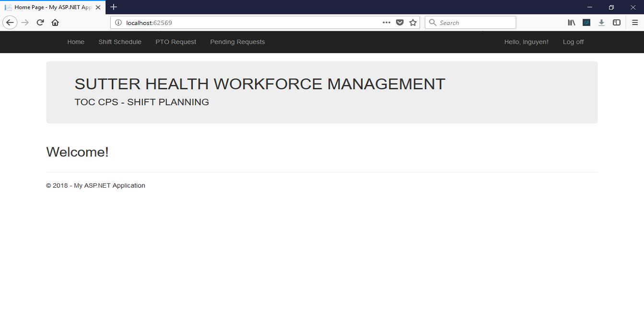Open the Firefox hamburger menu

pyautogui.click(x=634, y=23)
